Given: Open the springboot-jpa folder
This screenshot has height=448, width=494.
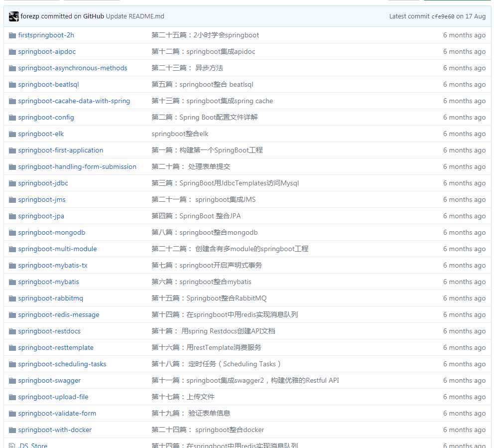Looking at the screenshot, I should (41, 216).
